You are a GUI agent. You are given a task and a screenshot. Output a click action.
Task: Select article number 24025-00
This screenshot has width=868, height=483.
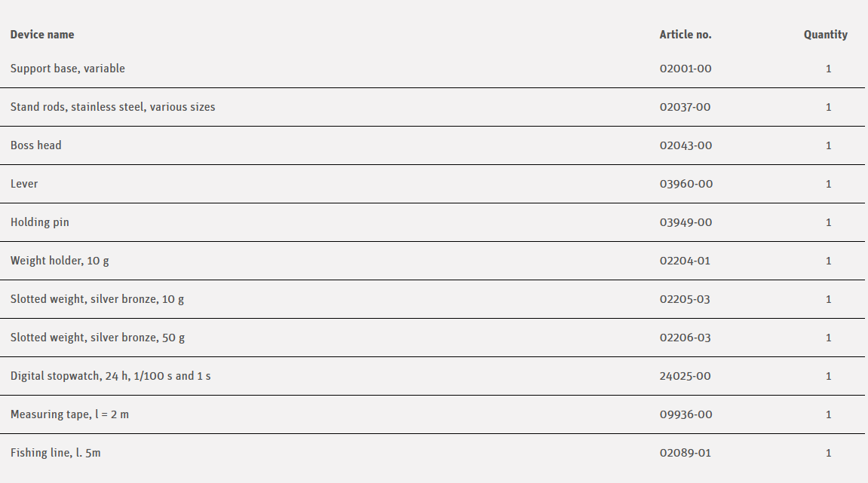(x=685, y=376)
